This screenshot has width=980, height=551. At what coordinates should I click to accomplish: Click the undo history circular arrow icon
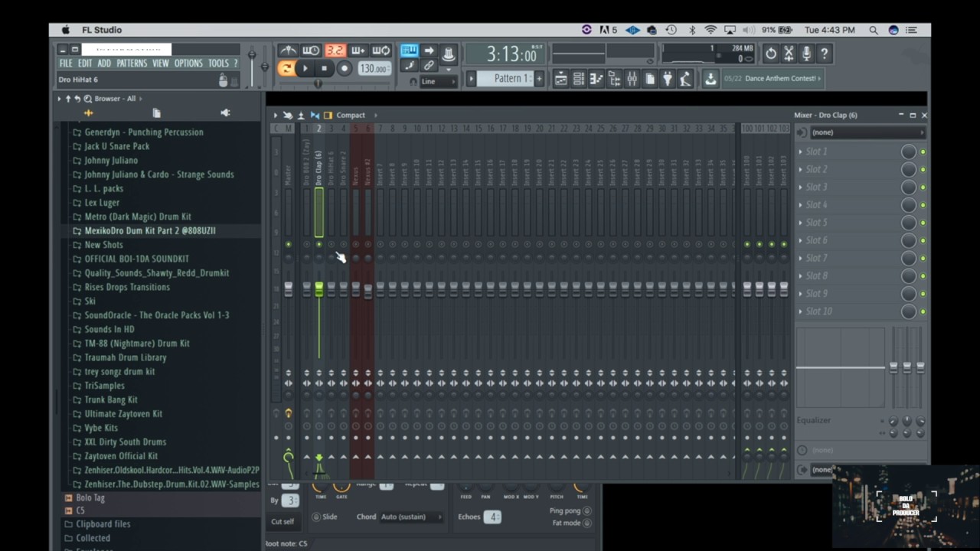pyautogui.click(x=771, y=53)
